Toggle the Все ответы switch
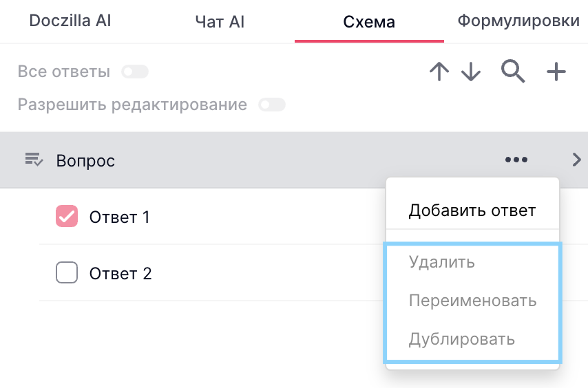This screenshot has height=388, width=588. click(x=134, y=72)
